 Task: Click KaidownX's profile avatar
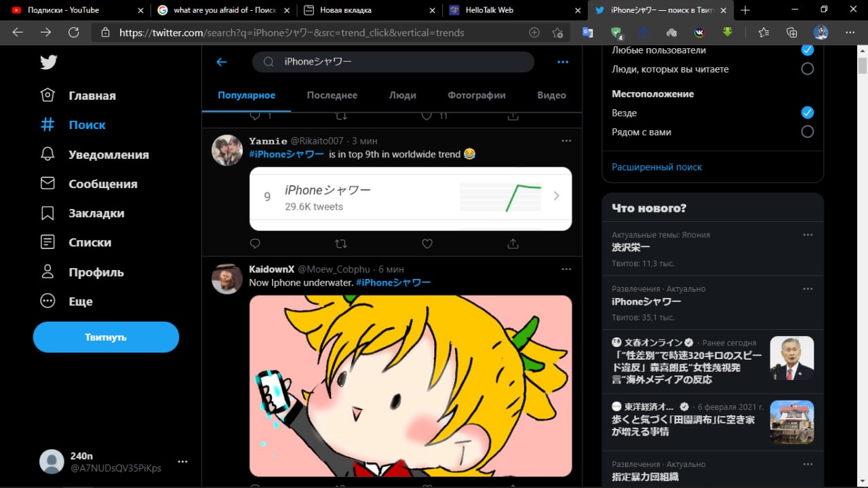(x=227, y=278)
